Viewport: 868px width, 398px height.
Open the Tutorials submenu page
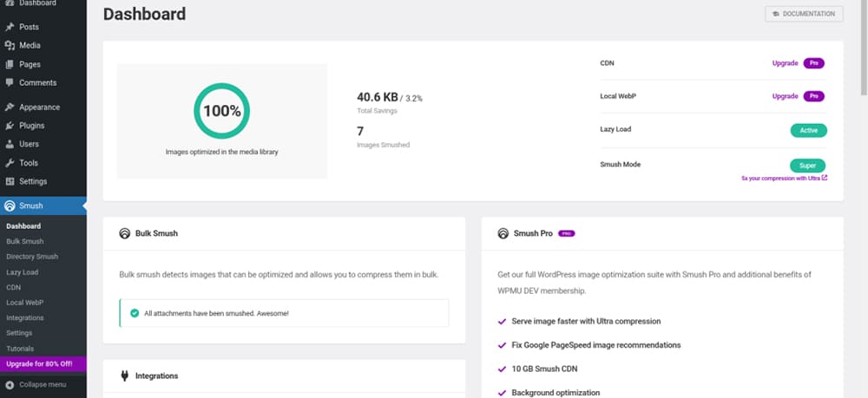(20, 349)
